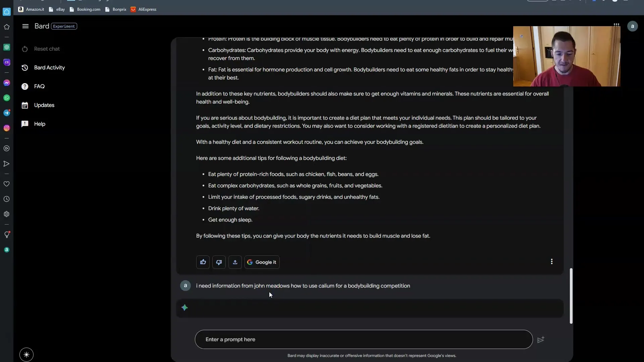Toggle the Experiment label dropdown

point(64,25)
